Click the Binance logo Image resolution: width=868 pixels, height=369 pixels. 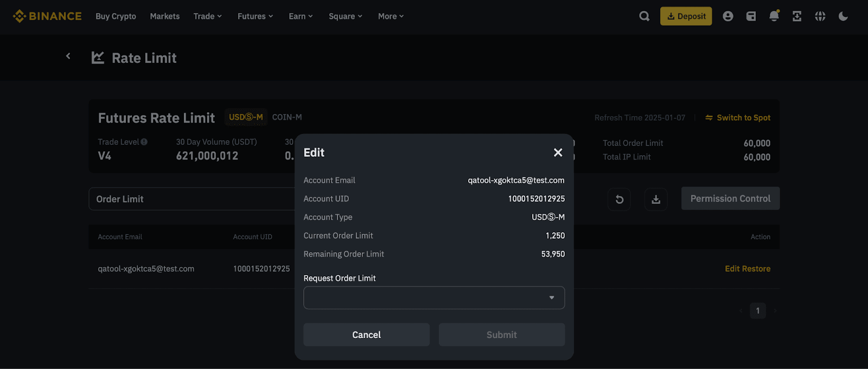(47, 16)
